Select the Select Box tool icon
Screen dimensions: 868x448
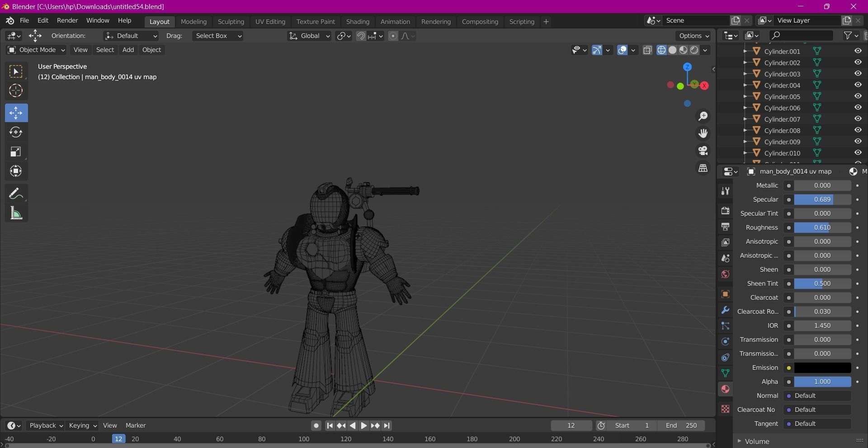point(16,71)
